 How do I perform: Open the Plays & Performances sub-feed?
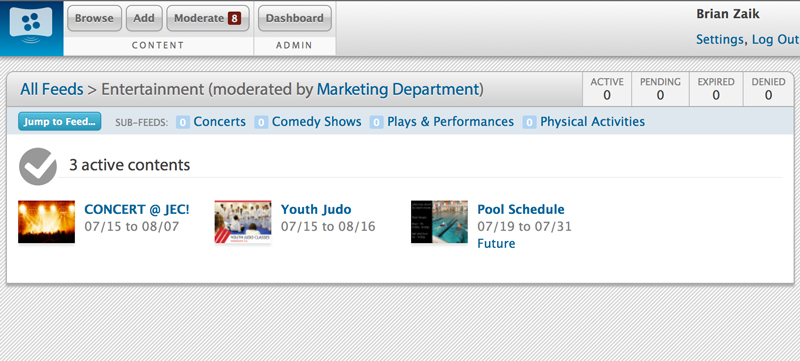451,122
